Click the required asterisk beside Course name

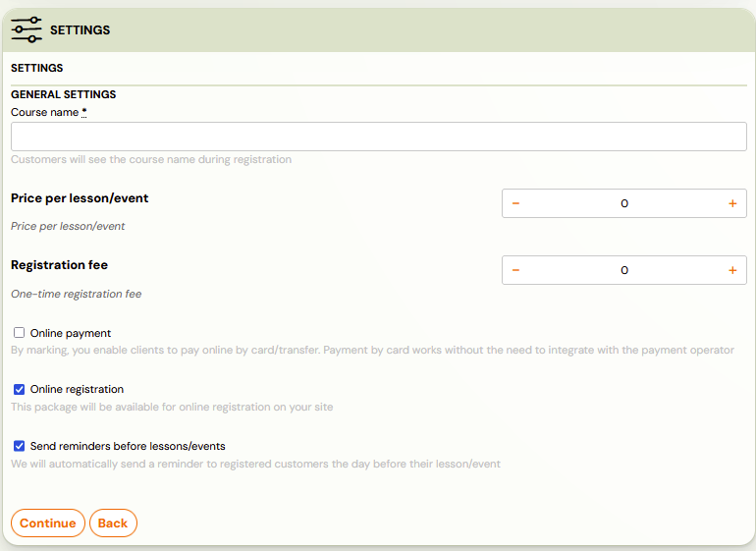point(83,112)
